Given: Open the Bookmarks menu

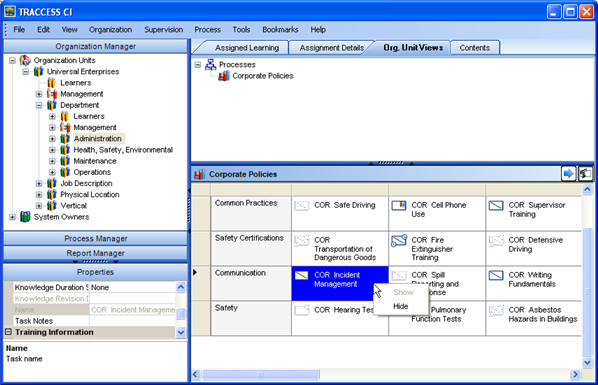Looking at the screenshot, I should point(280,29).
